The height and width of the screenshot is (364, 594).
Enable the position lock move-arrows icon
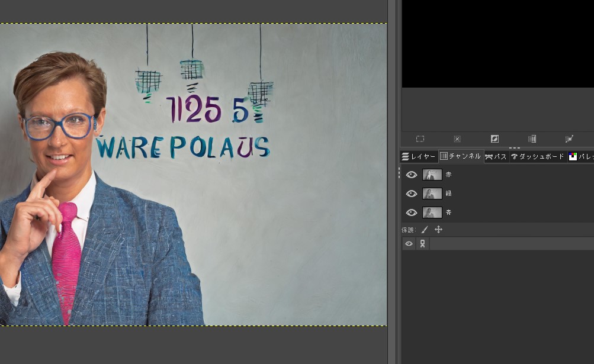(x=438, y=230)
